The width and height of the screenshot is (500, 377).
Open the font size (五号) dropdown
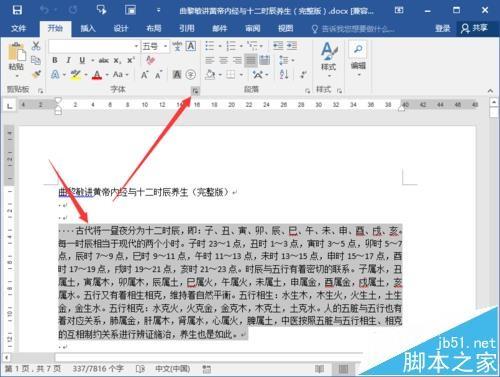(x=165, y=46)
